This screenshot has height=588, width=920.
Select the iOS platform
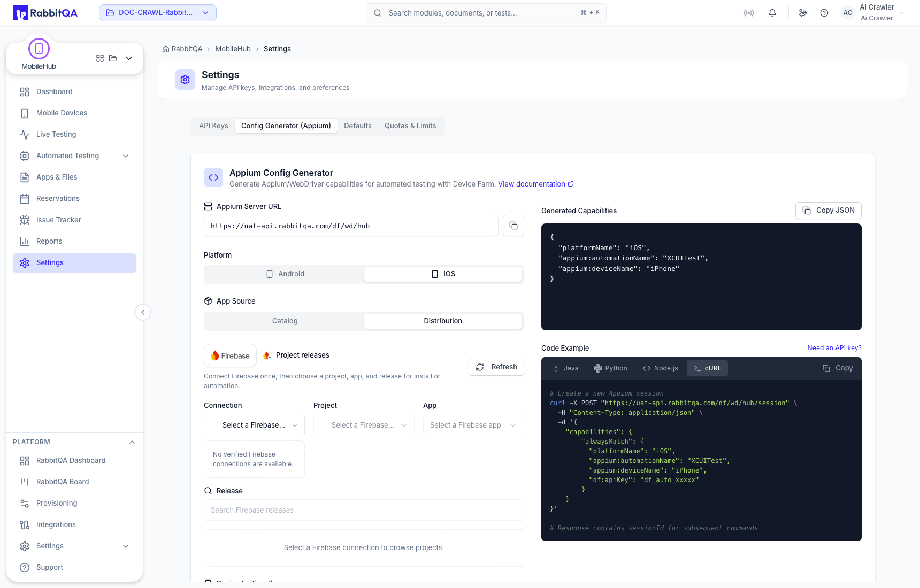[443, 274]
